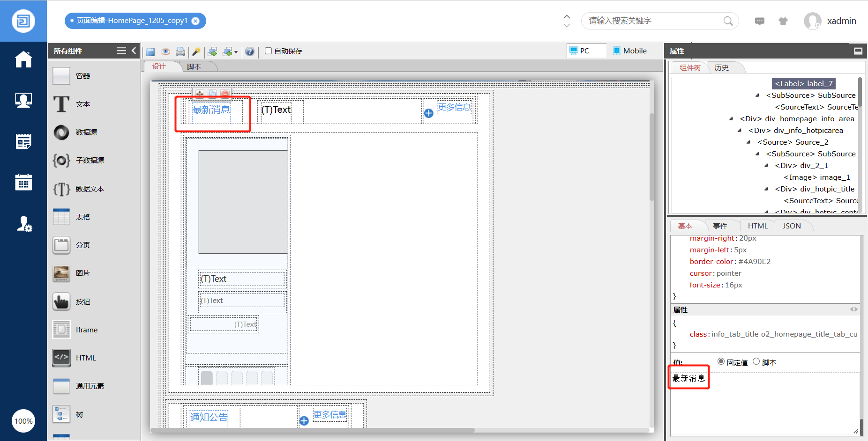The image size is (868, 441).
Task: Copy the selected label with the copy icon
Action: coord(212,94)
